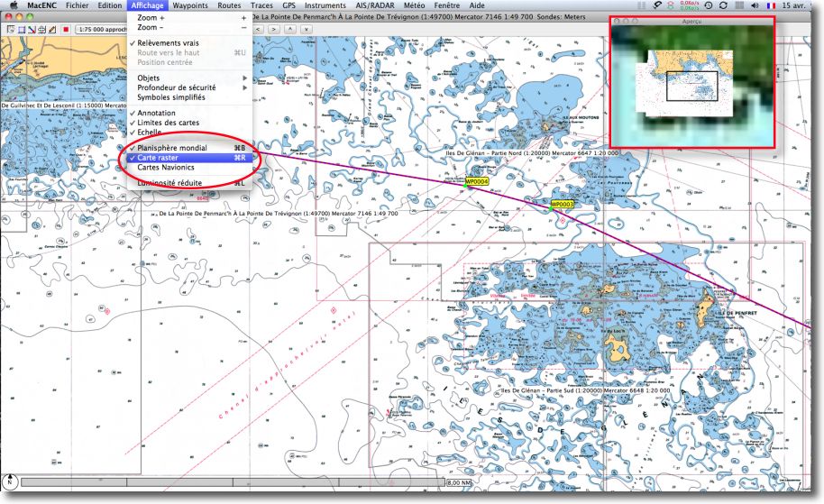Choose Zoom + in Affichage menu
824x504 pixels.
(x=189, y=18)
